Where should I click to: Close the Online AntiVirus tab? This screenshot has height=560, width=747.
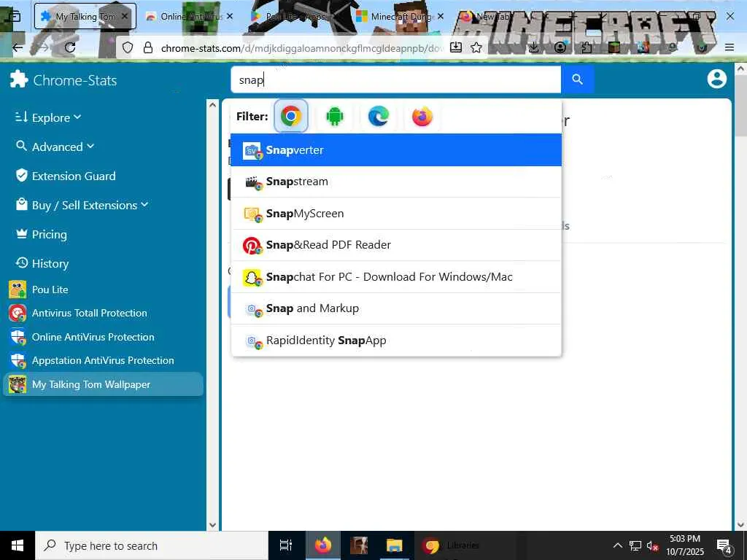pos(230,16)
